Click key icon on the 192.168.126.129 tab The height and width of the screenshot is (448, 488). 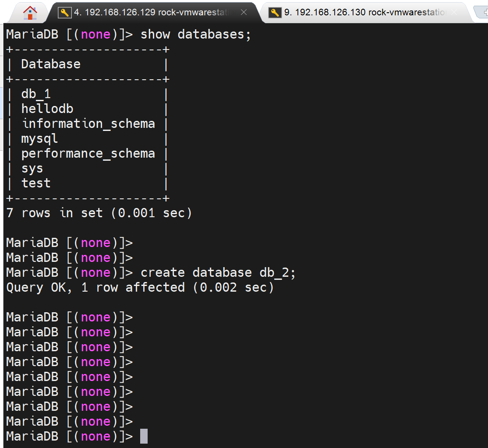pyautogui.click(x=64, y=13)
